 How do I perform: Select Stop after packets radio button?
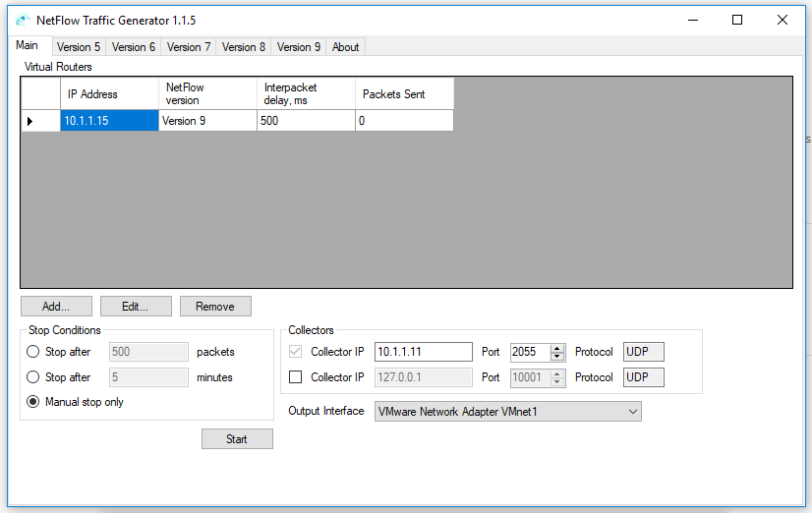(33, 352)
